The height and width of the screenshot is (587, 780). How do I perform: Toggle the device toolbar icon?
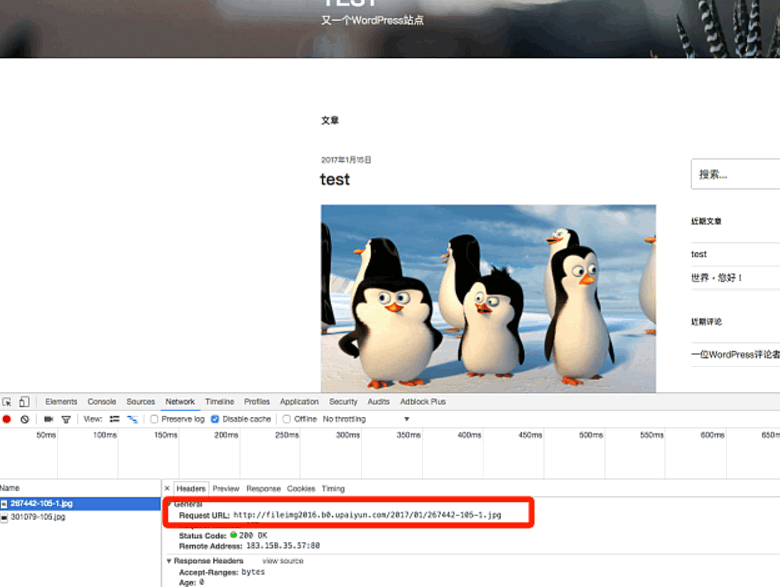click(24, 402)
